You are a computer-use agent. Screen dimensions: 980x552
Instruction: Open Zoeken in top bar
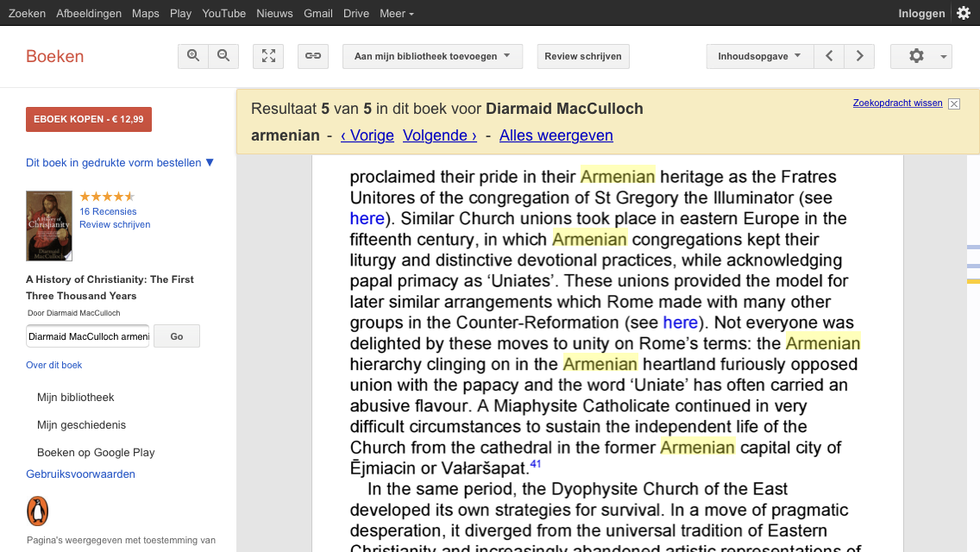[x=27, y=13]
